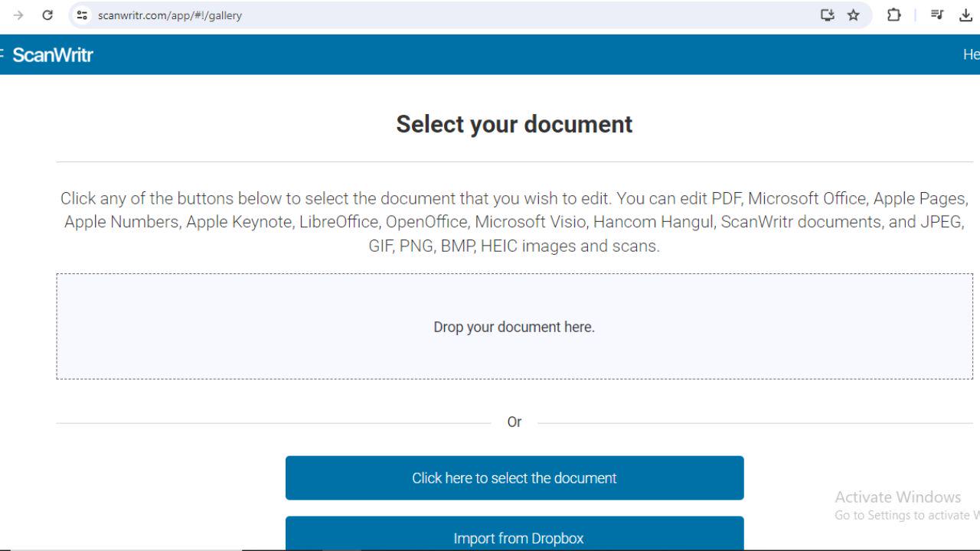
Task: Click the "Drop your document here" drop zone
Action: 514,327
